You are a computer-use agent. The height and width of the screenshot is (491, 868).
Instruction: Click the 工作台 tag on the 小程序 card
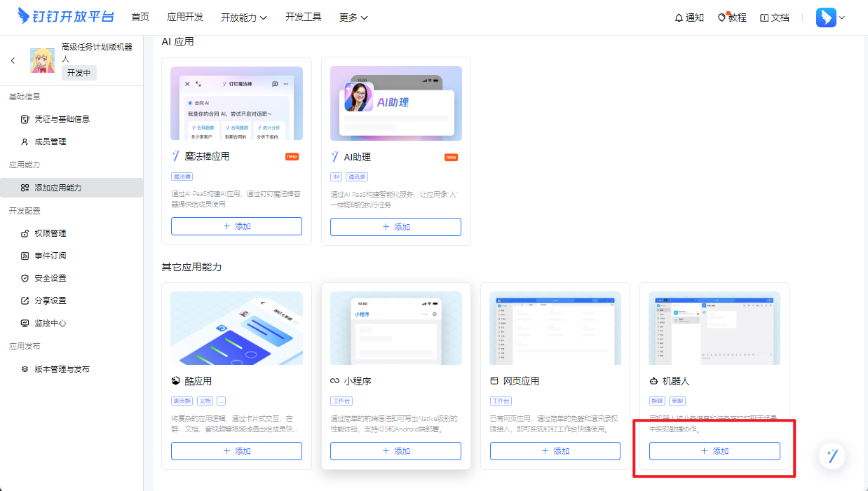click(x=341, y=401)
